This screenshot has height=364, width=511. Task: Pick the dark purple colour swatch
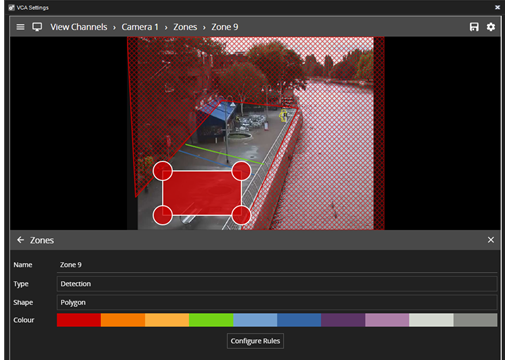pos(343,320)
